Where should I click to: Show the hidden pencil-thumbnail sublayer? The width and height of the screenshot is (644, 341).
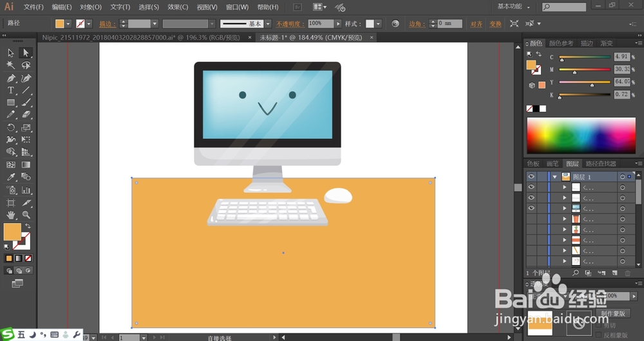pos(531,251)
